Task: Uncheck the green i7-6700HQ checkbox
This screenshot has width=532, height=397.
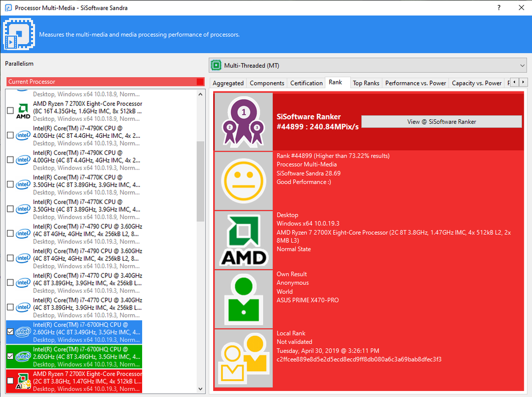Action: coord(10,356)
